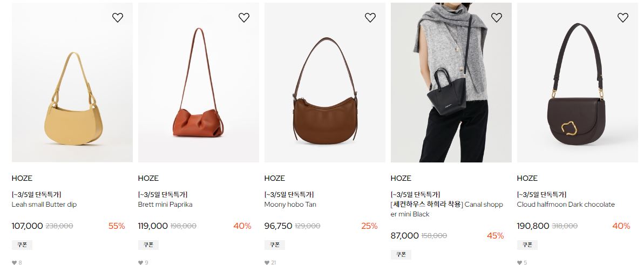The image size is (644, 265).
Task: Click the like count heart showing 5
Action: [x=519, y=262]
